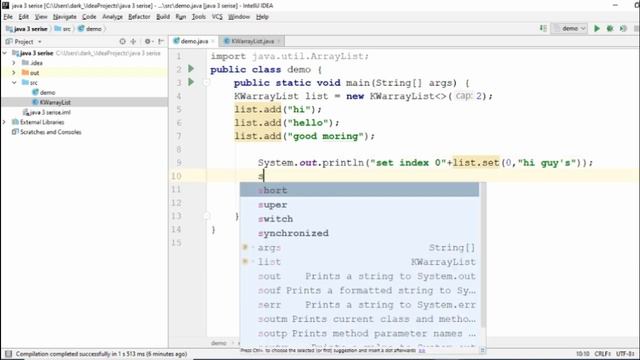The image size is (640, 360).
Task: Start debugging with the bug icon
Action: click(x=610, y=29)
